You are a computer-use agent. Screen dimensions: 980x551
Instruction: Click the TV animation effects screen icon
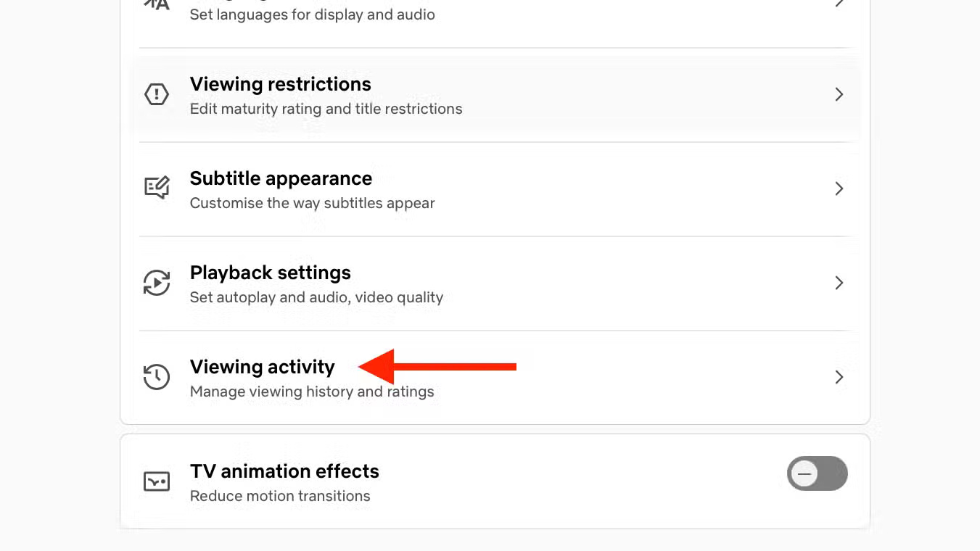pyautogui.click(x=157, y=481)
